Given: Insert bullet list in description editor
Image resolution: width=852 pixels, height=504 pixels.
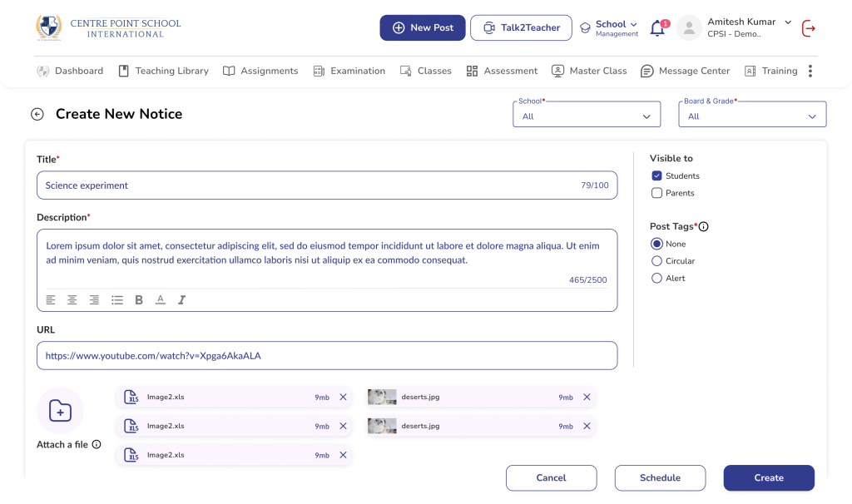Looking at the screenshot, I should (117, 299).
